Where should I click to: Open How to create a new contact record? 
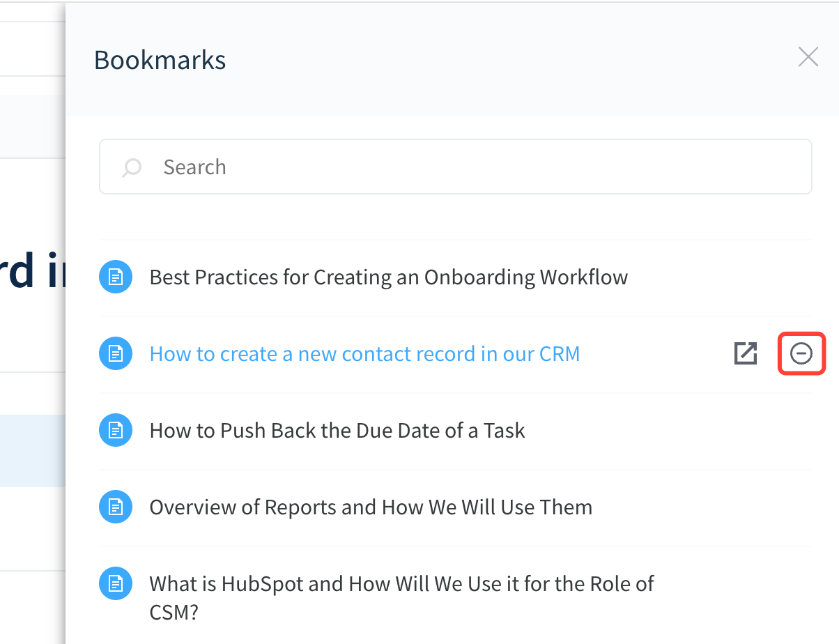364,354
